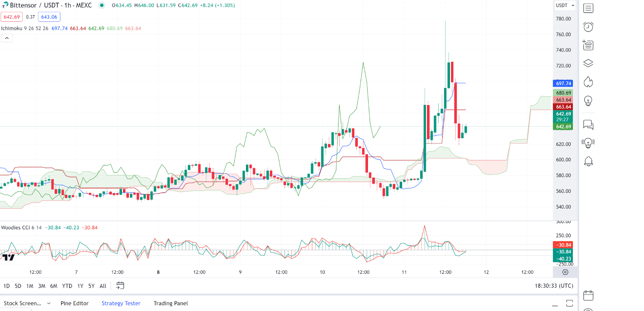Click the date label 8 on time axis
Viewport: 644px width, 311px height.
[x=158, y=272]
